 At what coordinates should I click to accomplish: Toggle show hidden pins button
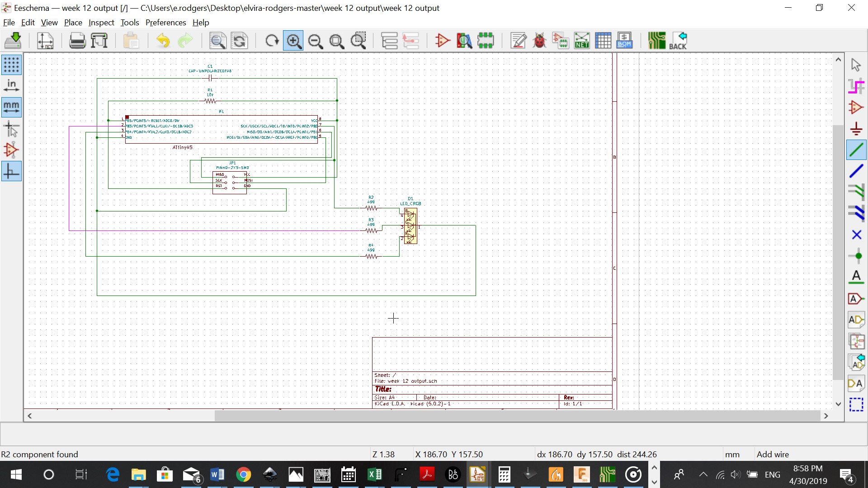[11, 150]
